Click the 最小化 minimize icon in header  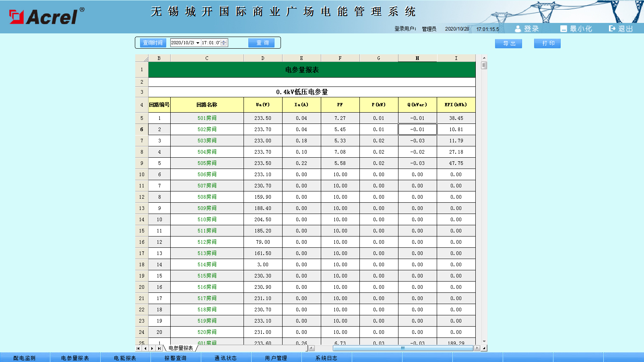[563, 29]
